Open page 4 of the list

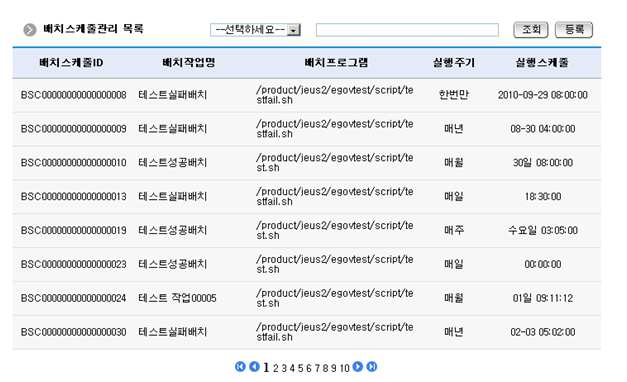[x=292, y=368]
